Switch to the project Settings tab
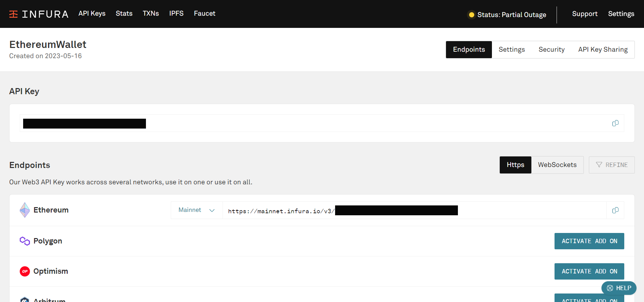644x302 pixels. [512, 50]
